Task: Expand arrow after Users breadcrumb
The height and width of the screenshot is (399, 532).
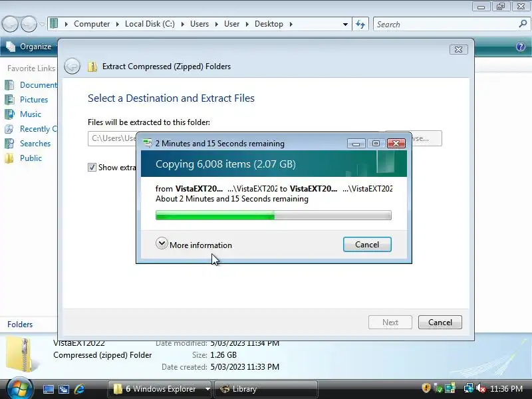Action: tap(217, 24)
